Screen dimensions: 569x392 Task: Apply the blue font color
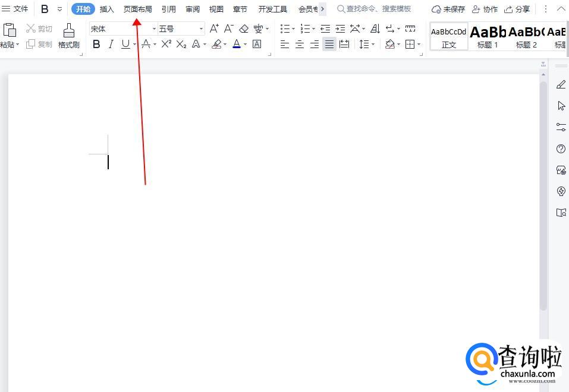237,44
